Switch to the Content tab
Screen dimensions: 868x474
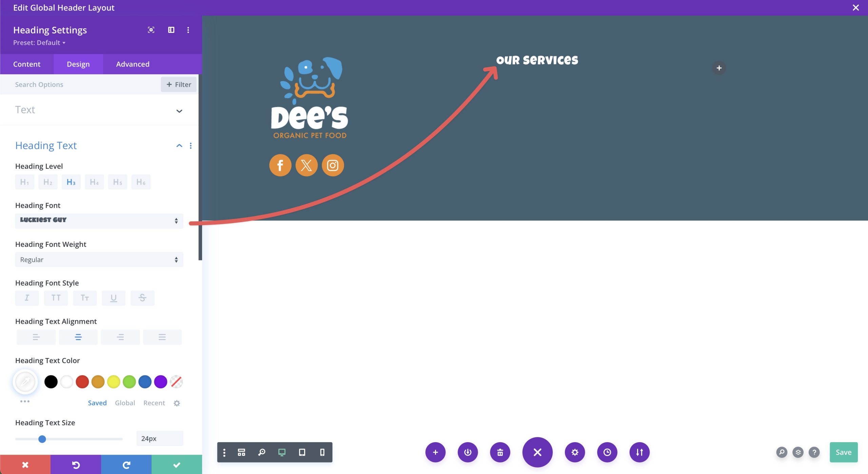27,64
